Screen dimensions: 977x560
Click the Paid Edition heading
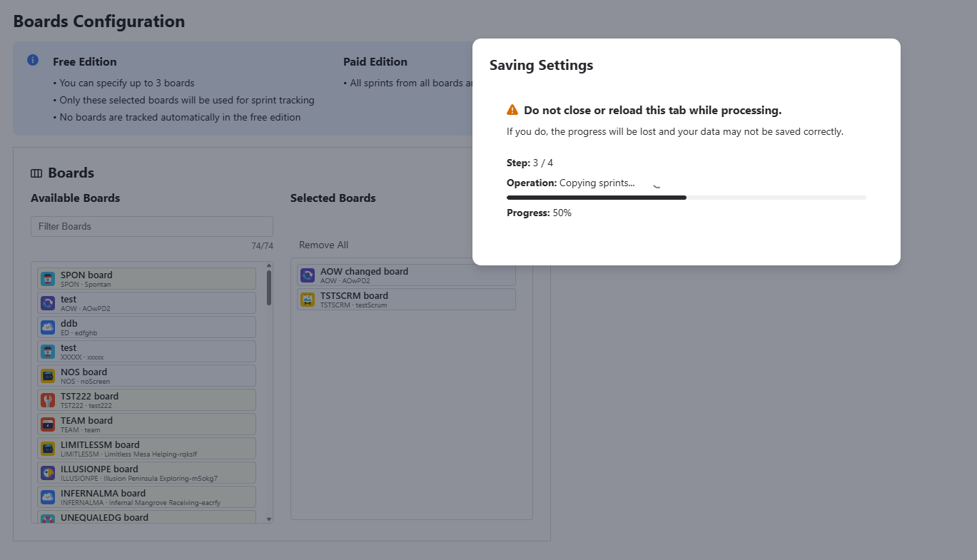[x=375, y=62]
